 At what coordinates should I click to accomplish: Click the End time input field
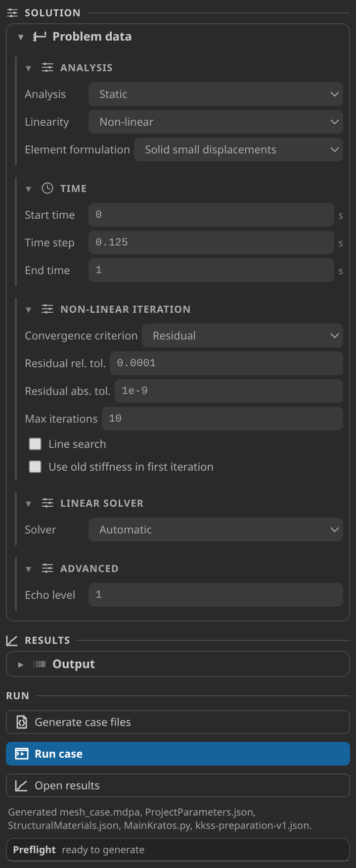point(211,270)
